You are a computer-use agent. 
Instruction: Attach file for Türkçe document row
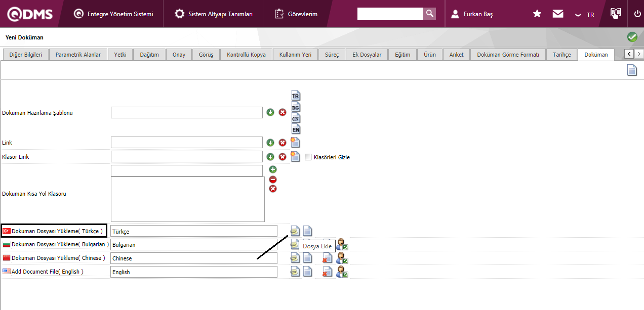[x=295, y=231]
